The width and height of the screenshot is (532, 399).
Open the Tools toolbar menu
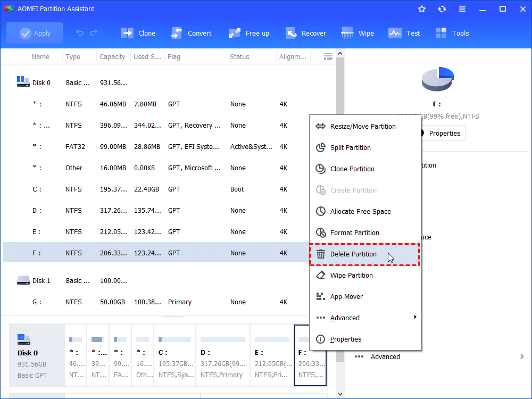[x=452, y=33]
